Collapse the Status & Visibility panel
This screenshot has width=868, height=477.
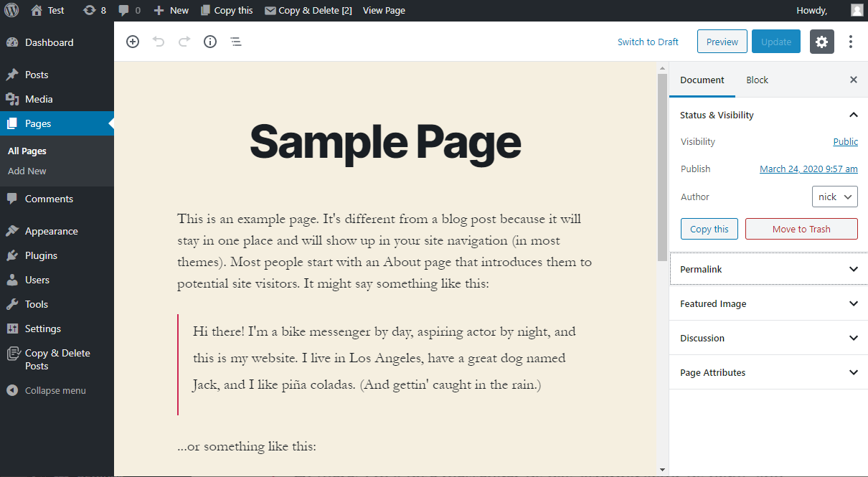(768, 115)
